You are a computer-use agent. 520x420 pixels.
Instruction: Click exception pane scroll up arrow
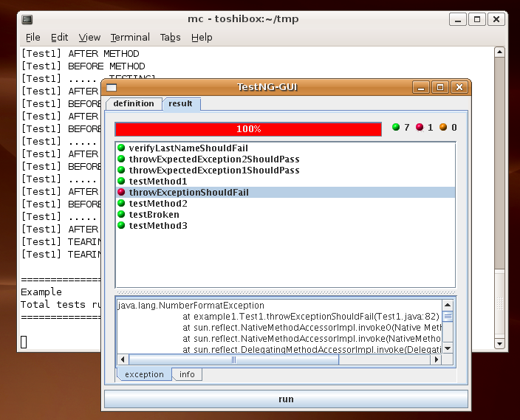coord(448,305)
